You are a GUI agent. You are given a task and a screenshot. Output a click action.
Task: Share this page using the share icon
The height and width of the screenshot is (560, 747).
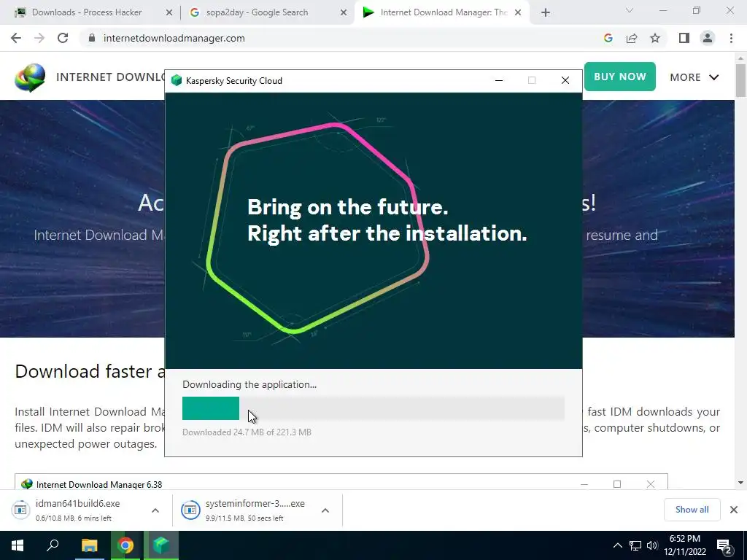pos(632,38)
